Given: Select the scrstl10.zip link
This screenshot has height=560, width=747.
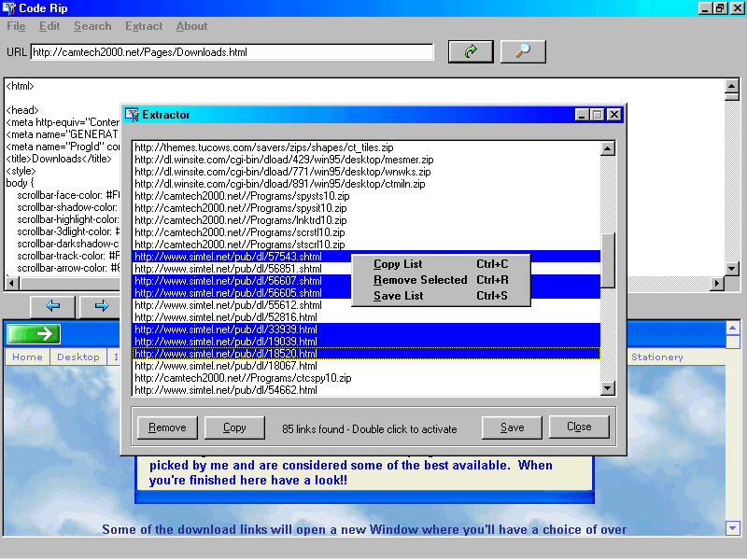Looking at the screenshot, I should (x=366, y=232).
